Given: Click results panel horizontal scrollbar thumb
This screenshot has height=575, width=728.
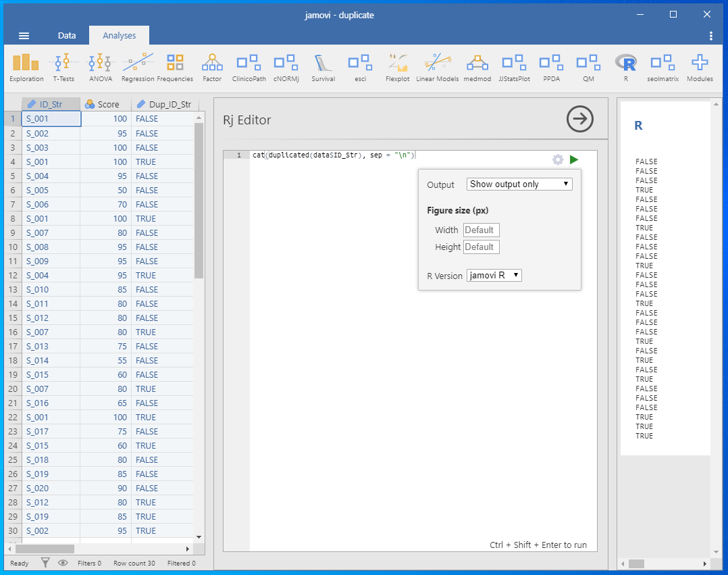Looking at the screenshot, I should tap(637, 564).
